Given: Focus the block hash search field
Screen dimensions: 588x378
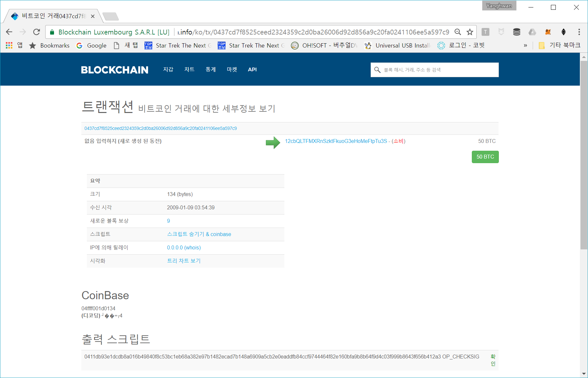Looking at the screenshot, I should (x=435, y=70).
